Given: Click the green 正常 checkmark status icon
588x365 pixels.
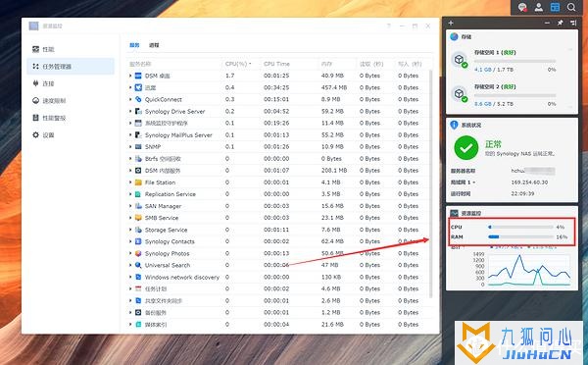Looking at the screenshot, I should (466, 148).
